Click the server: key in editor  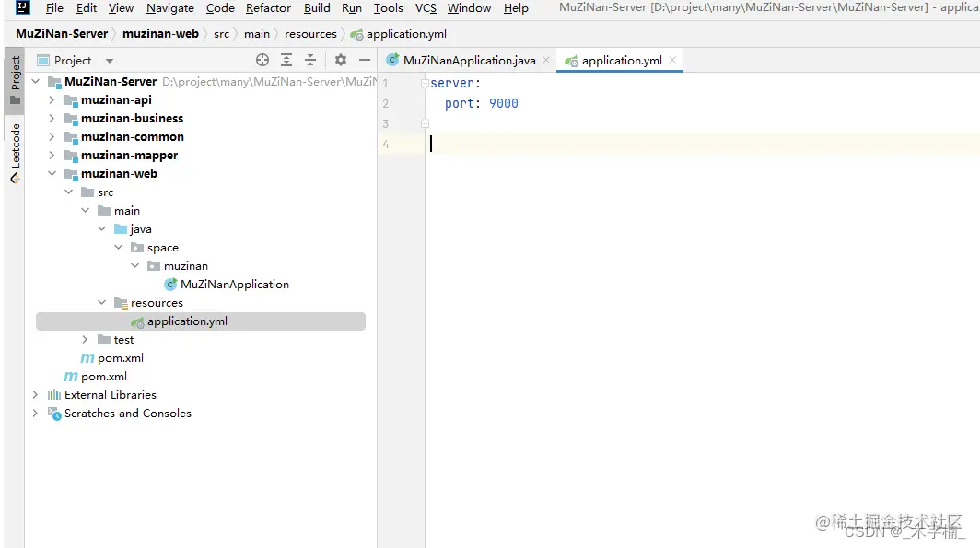pyautogui.click(x=456, y=83)
